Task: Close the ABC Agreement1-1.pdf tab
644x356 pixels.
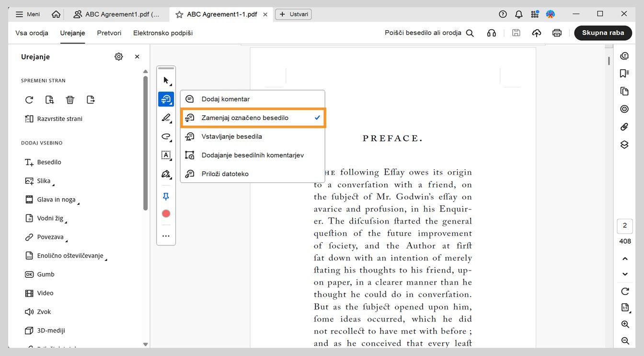Action: pos(265,14)
